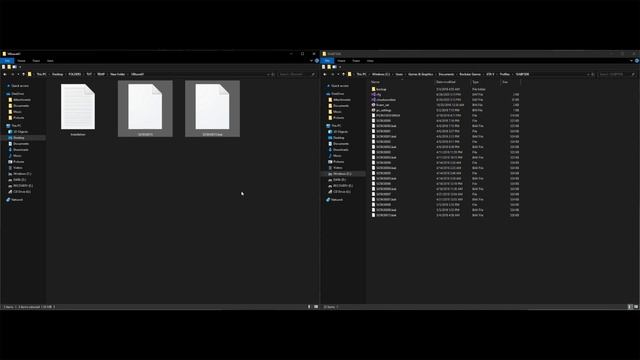
Task: Open Home tab in left Explorer window
Action: click(21, 61)
